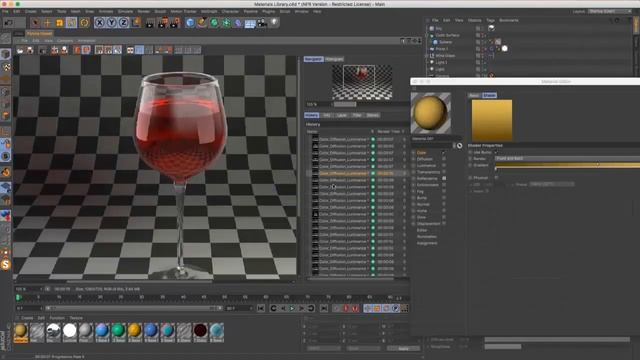Jump to start of animation

point(261,308)
